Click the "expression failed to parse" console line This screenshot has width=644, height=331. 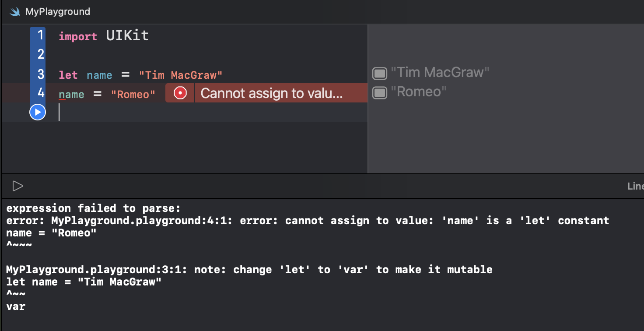(x=93, y=208)
